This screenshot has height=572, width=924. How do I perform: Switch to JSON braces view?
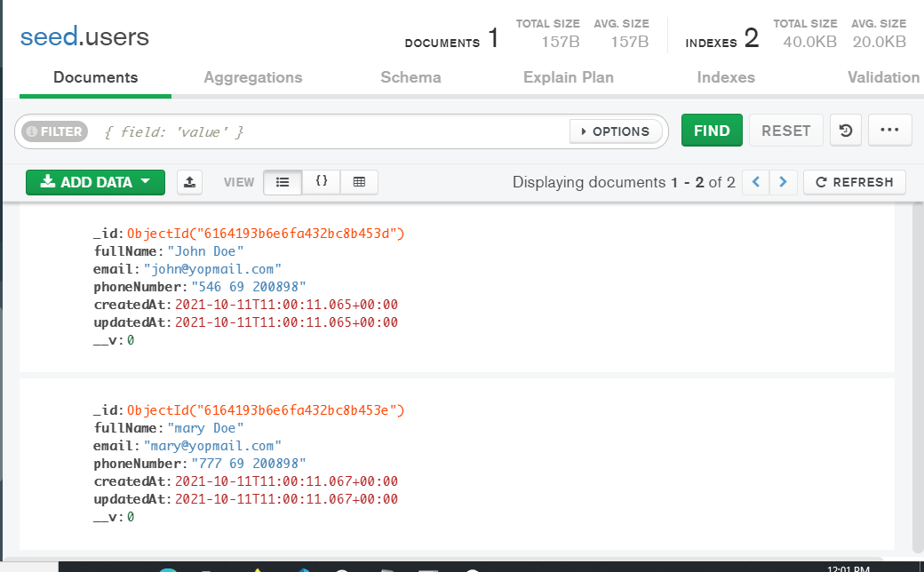pos(322,182)
